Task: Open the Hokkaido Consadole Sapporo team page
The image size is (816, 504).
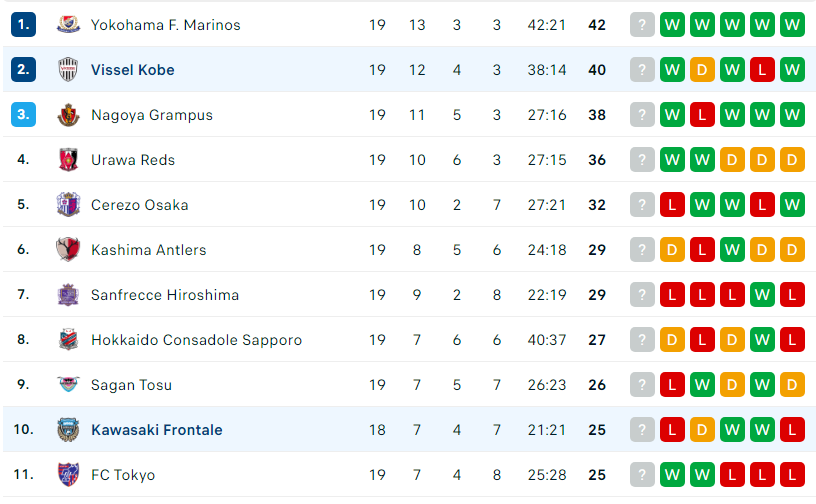Action: coord(196,340)
